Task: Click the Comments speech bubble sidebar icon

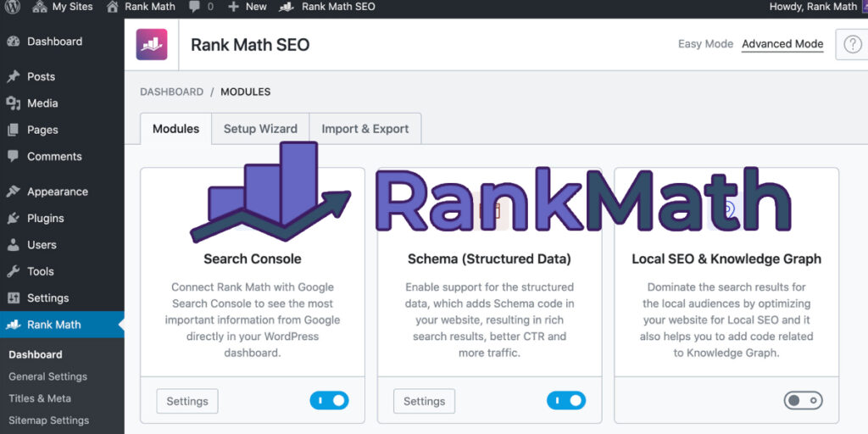Action: [x=14, y=156]
